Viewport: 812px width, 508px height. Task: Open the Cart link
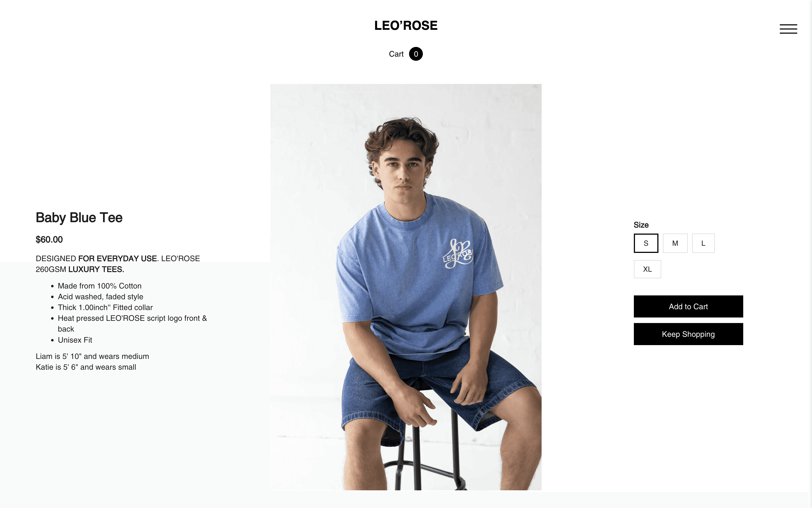tap(396, 54)
